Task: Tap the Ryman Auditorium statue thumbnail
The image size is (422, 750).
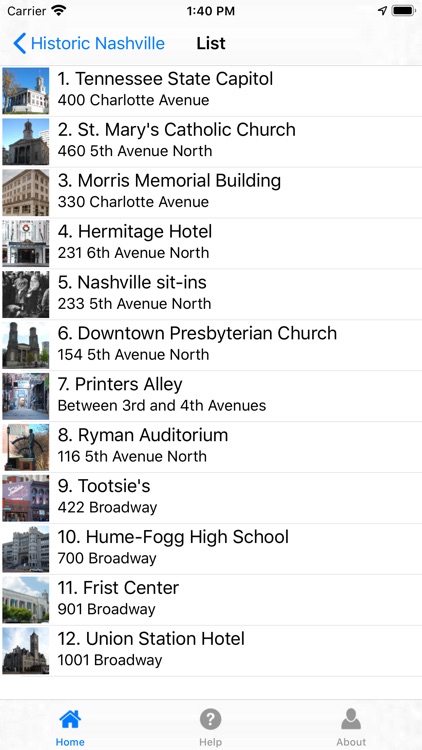Action: (25, 447)
